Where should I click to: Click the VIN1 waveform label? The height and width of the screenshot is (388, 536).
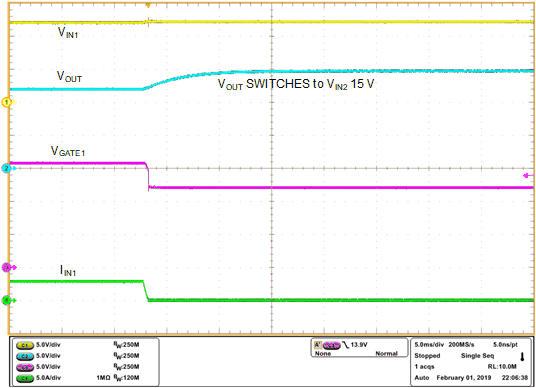click(68, 32)
